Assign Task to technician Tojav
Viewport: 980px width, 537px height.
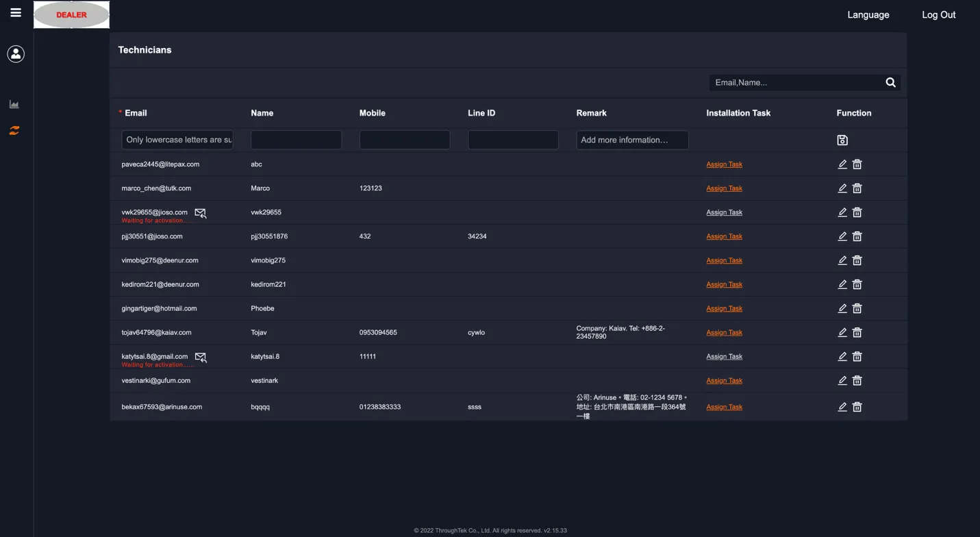(723, 332)
